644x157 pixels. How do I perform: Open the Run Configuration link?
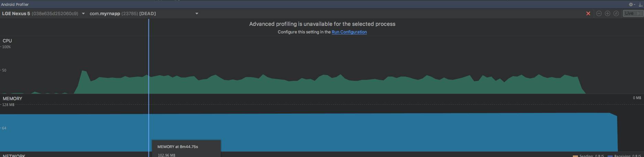click(x=349, y=32)
